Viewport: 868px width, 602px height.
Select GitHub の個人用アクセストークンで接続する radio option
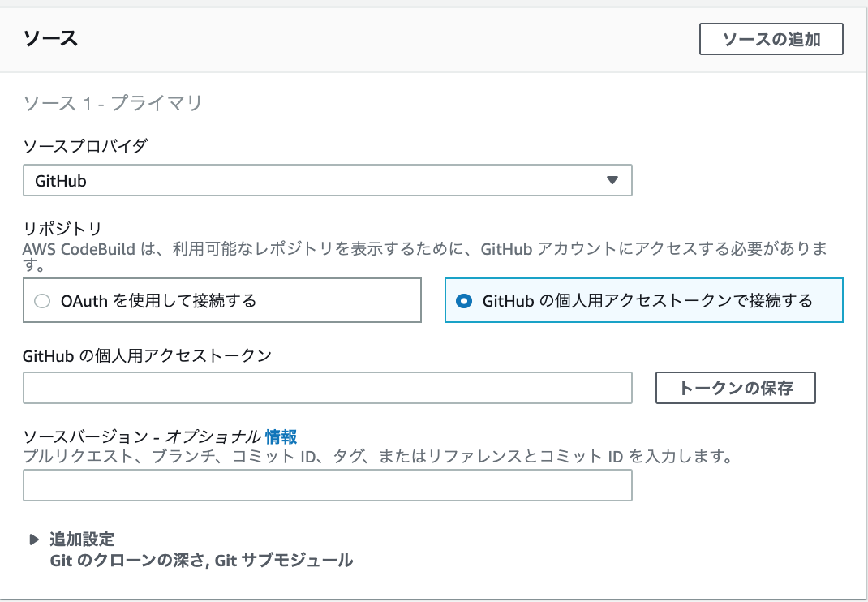point(644,301)
